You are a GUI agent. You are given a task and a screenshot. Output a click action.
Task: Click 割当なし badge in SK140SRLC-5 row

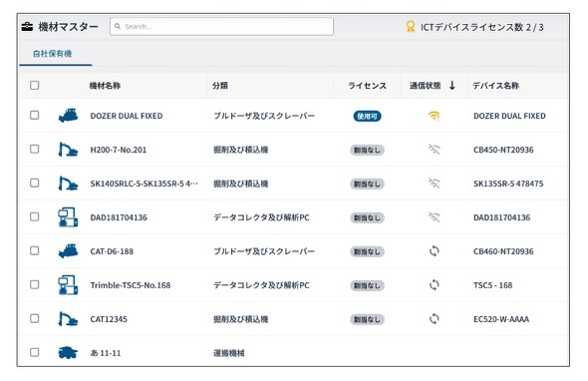tap(367, 184)
